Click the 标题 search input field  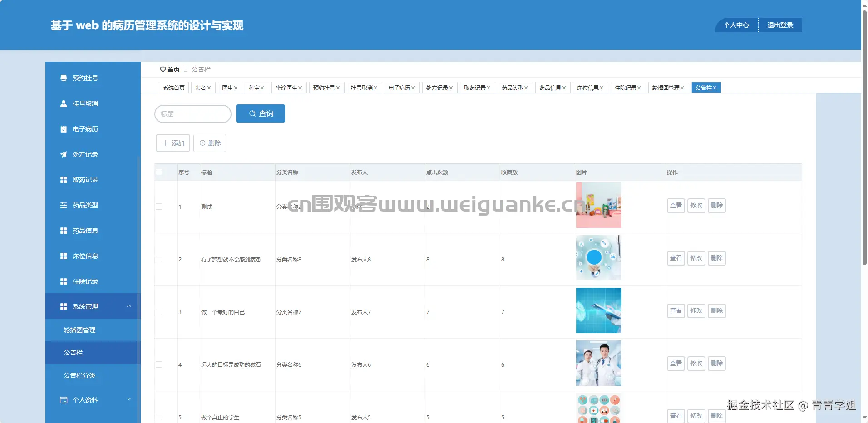coord(193,114)
